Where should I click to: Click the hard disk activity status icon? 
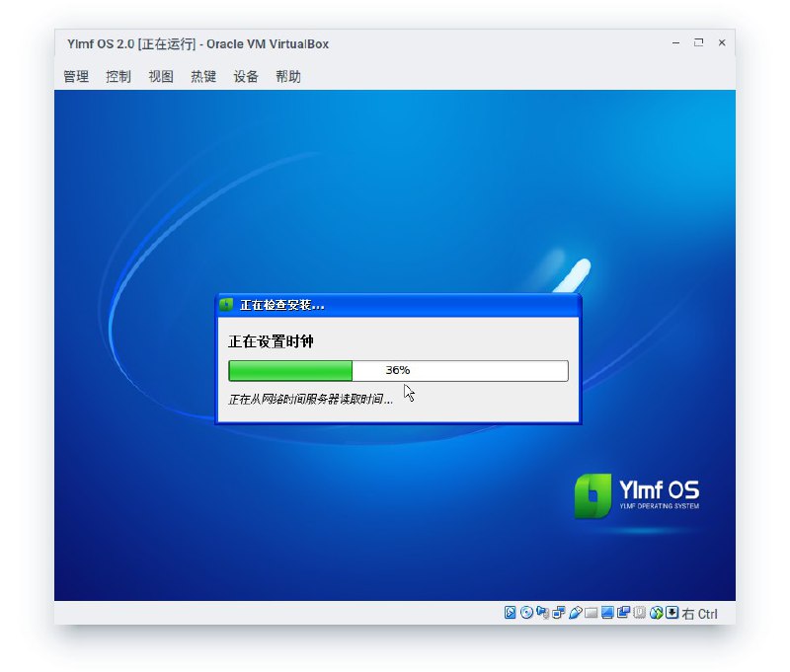510,612
